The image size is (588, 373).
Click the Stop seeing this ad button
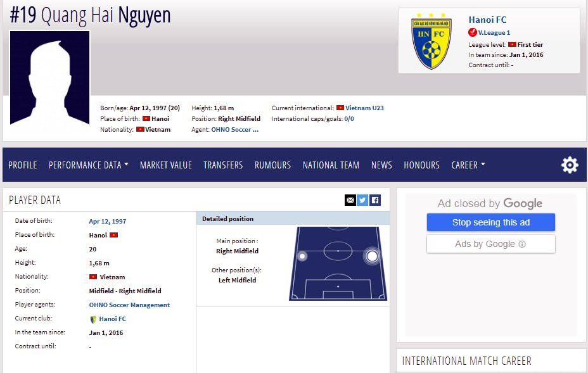coord(490,222)
